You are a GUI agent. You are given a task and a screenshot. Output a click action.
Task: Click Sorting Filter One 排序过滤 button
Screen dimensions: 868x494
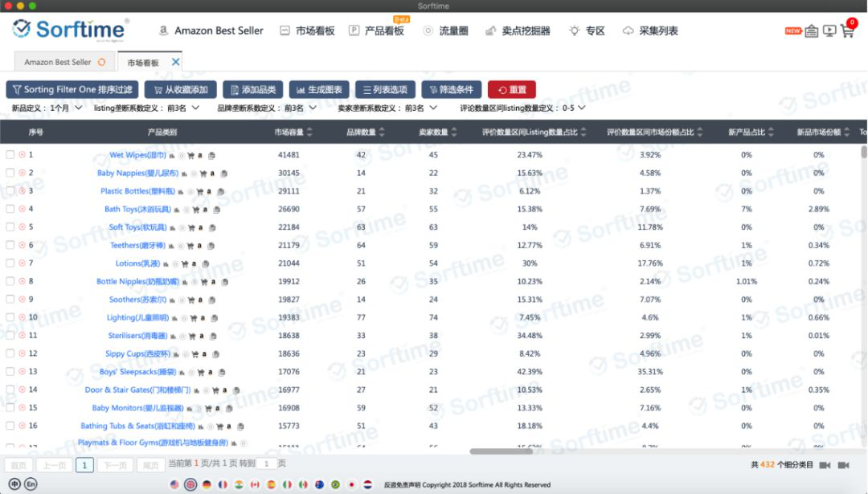pyautogui.click(x=72, y=90)
